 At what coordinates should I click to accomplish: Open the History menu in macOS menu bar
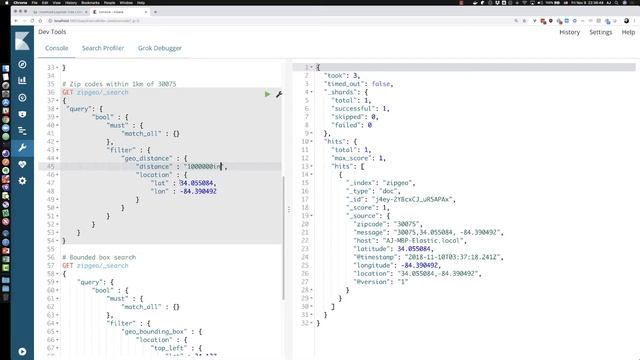click(x=71, y=2)
